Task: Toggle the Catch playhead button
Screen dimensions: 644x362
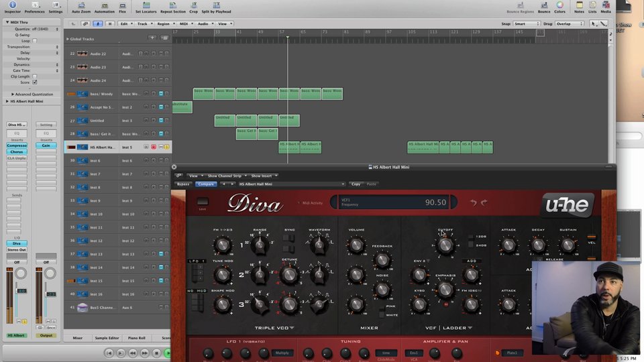Action: tap(98, 24)
